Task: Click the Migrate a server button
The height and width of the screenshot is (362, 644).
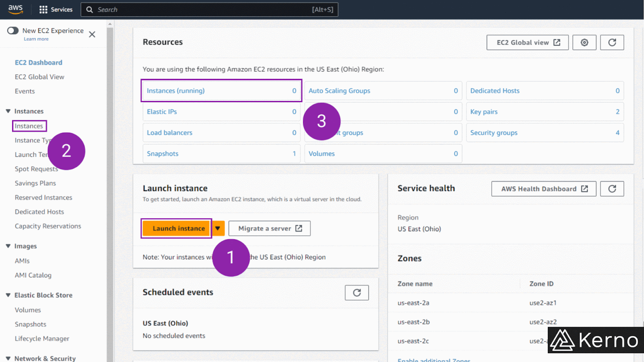Action: [x=269, y=228]
